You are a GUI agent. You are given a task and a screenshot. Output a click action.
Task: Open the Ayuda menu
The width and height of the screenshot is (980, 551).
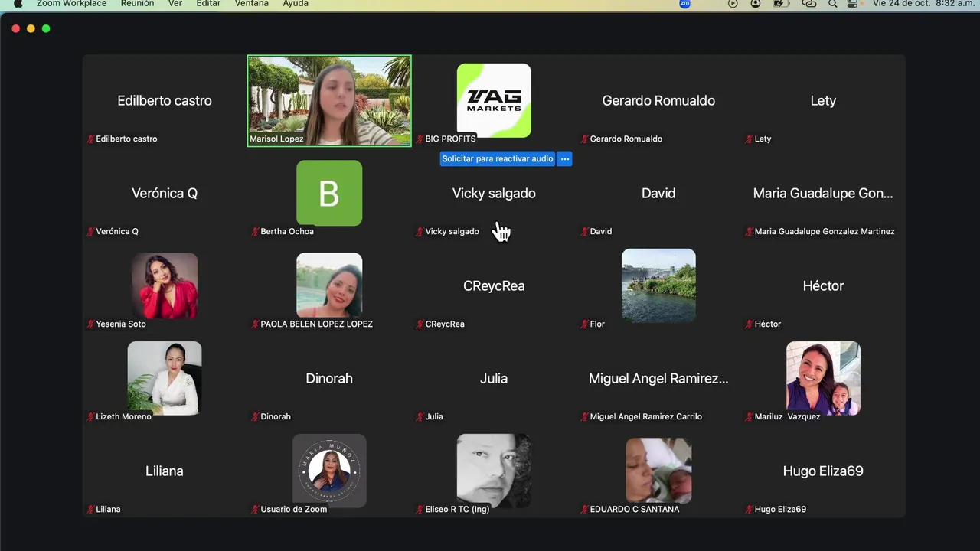pyautogui.click(x=296, y=4)
